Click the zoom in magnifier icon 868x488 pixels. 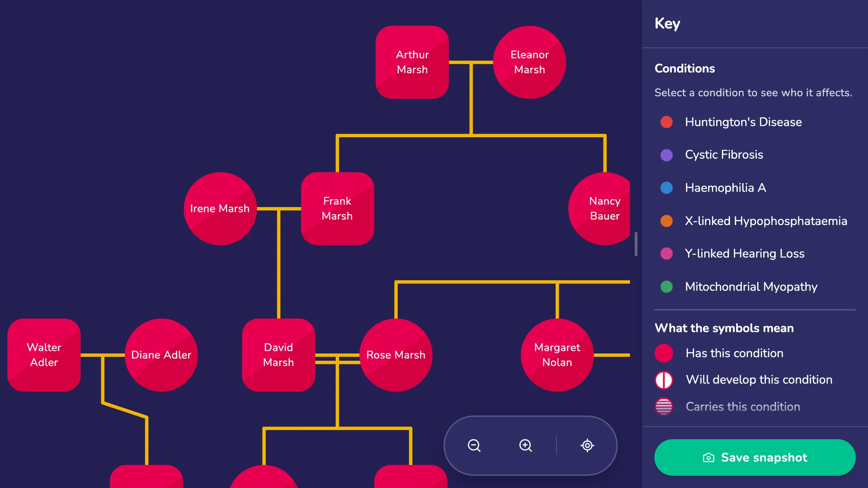pos(525,446)
